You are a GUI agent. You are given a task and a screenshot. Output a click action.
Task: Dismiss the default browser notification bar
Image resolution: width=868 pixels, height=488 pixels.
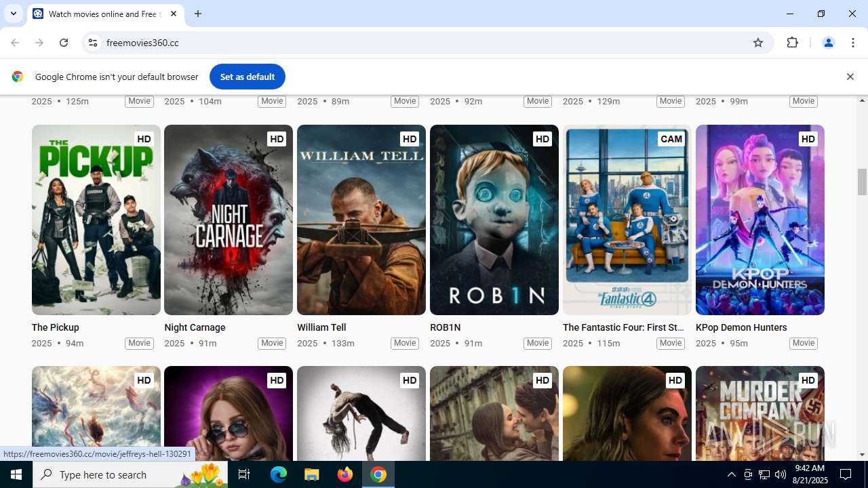pyautogui.click(x=850, y=77)
